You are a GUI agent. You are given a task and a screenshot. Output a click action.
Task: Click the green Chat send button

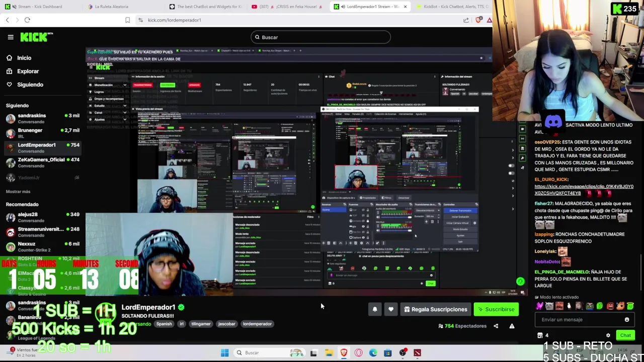625,335
